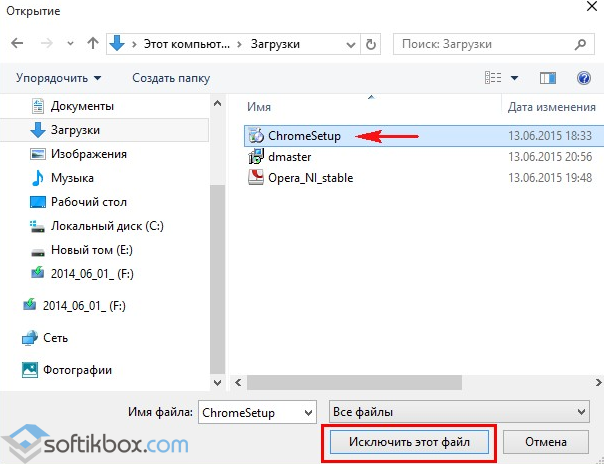Screen dimensions: 604x464
Task: Open the address bar history dropdown
Action: tap(350, 45)
